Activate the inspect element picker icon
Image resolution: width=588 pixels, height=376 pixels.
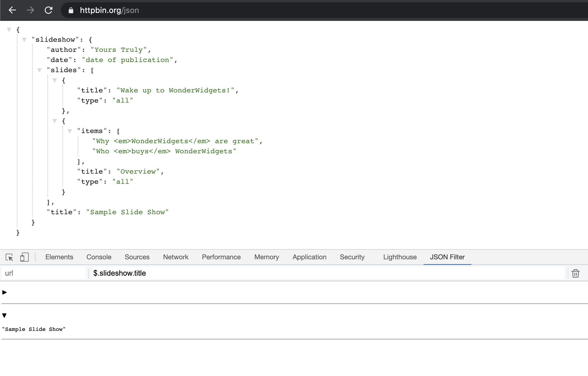click(x=9, y=257)
